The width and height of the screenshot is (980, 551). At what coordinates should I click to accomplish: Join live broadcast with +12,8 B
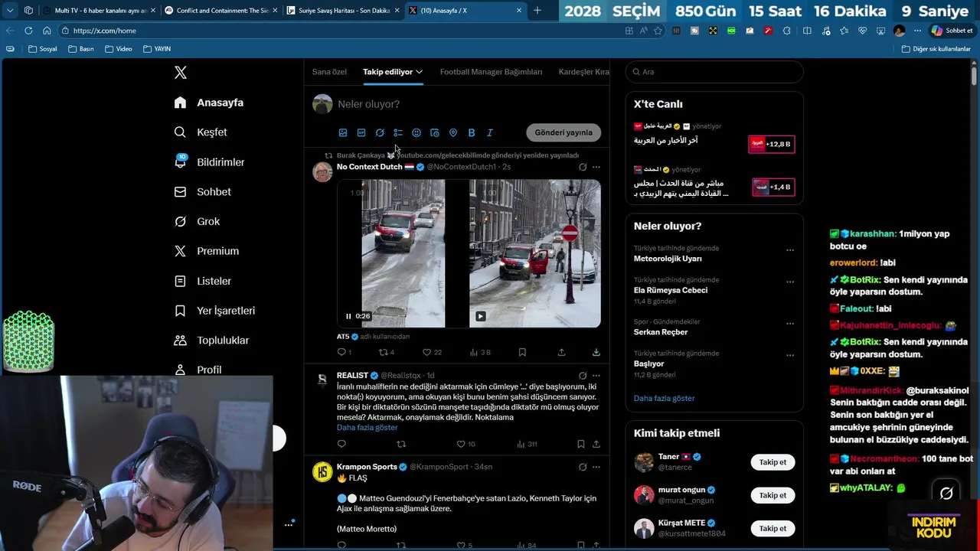point(771,144)
